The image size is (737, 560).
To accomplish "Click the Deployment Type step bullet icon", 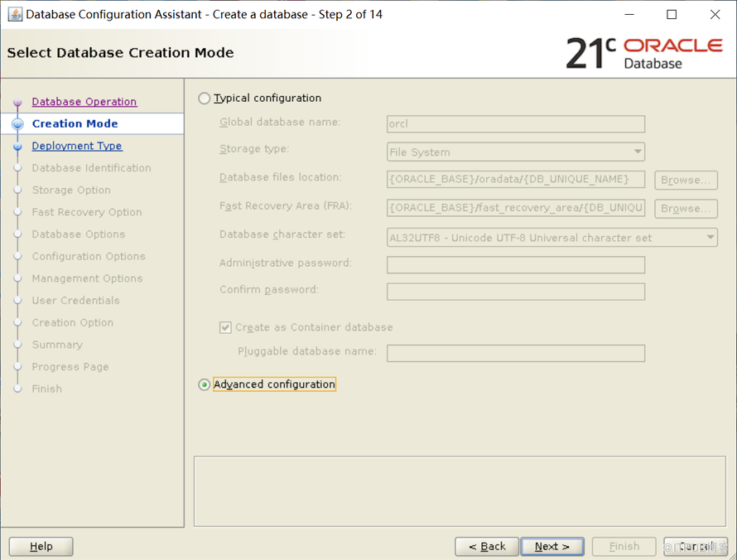I will (x=18, y=147).
